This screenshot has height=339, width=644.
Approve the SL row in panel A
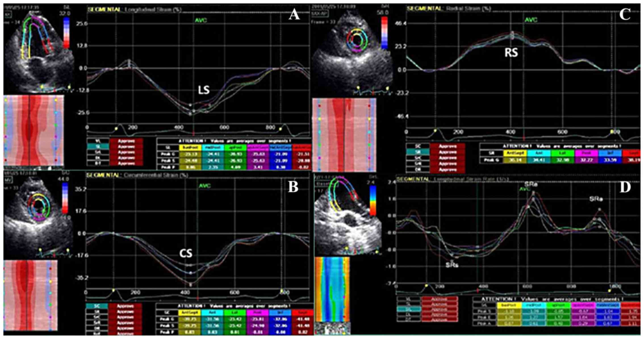(126, 147)
